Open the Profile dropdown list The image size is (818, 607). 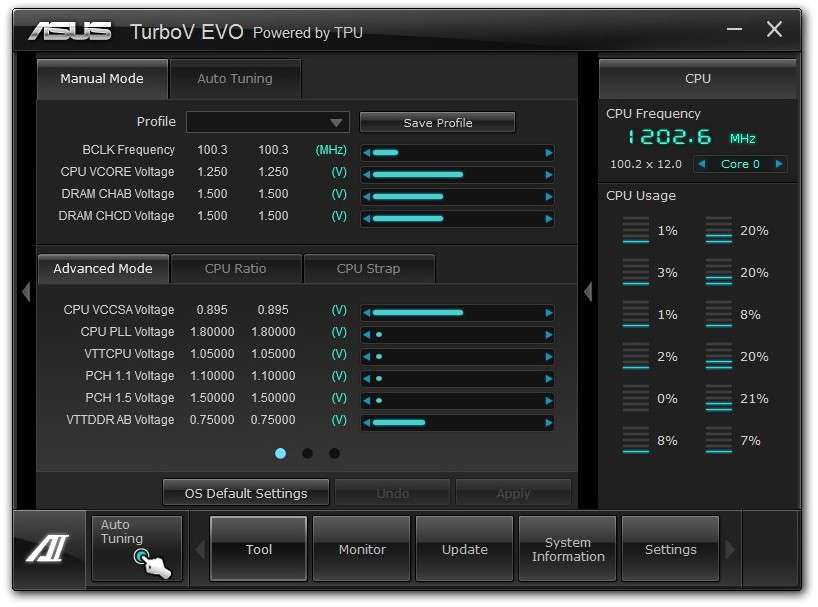(x=268, y=123)
